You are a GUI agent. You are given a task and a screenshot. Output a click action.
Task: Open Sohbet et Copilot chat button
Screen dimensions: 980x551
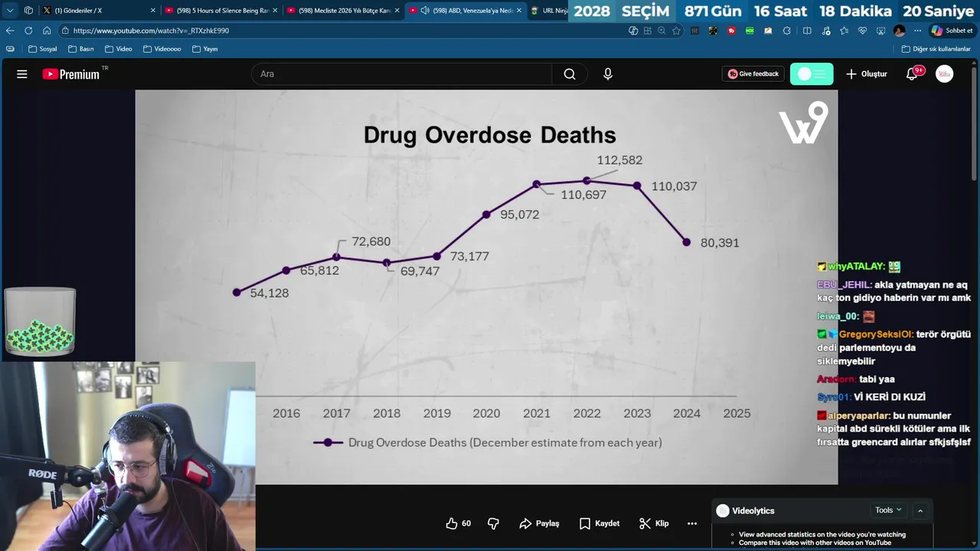952,31
